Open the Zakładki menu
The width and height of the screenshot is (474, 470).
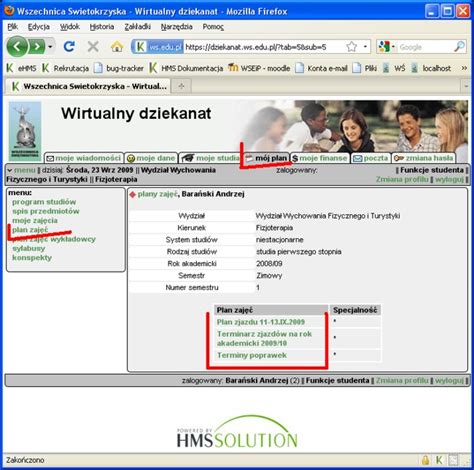tap(137, 27)
